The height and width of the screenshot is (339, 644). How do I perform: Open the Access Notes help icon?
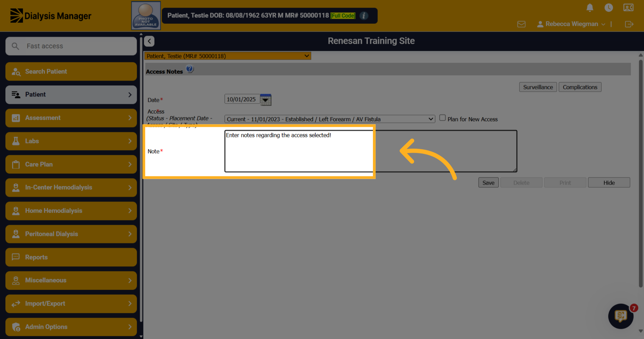[190, 69]
